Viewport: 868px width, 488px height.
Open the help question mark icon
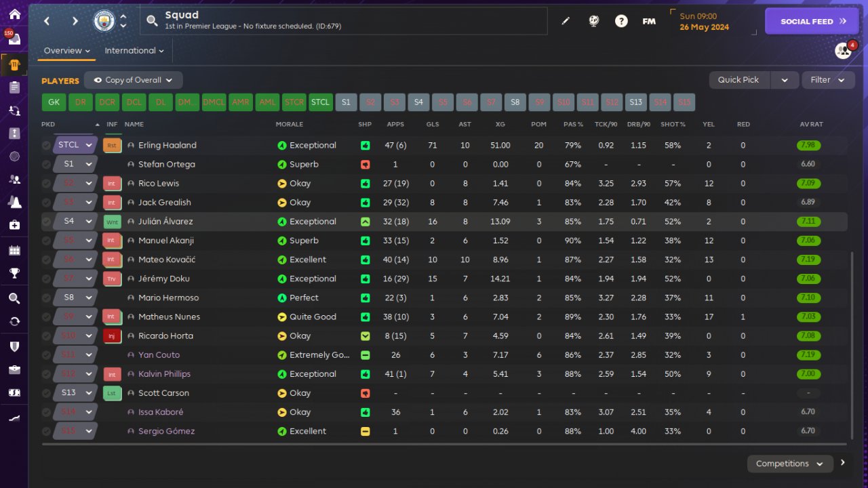tap(621, 21)
